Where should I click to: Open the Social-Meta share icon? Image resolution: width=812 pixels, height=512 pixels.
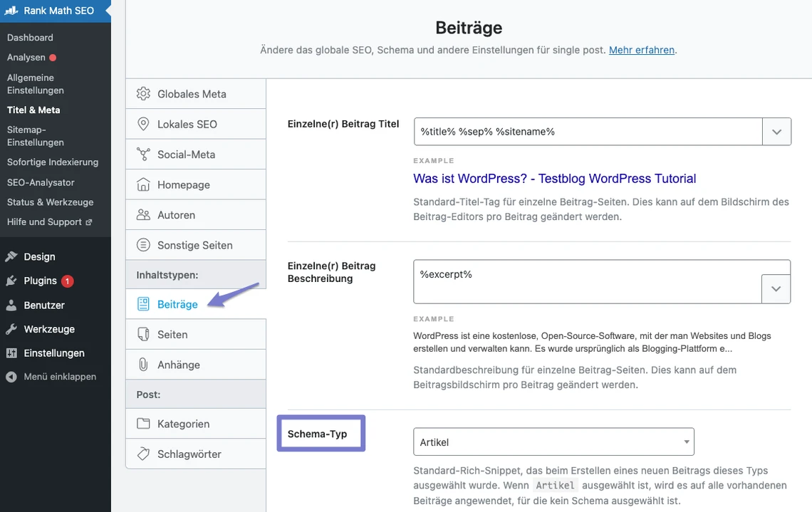click(142, 154)
